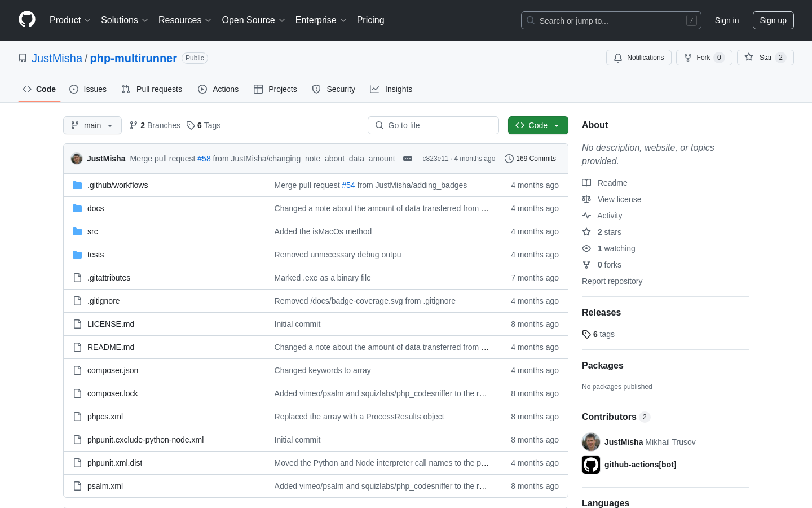View the 169 Commits history
The image size is (812, 508).
point(531,159)
